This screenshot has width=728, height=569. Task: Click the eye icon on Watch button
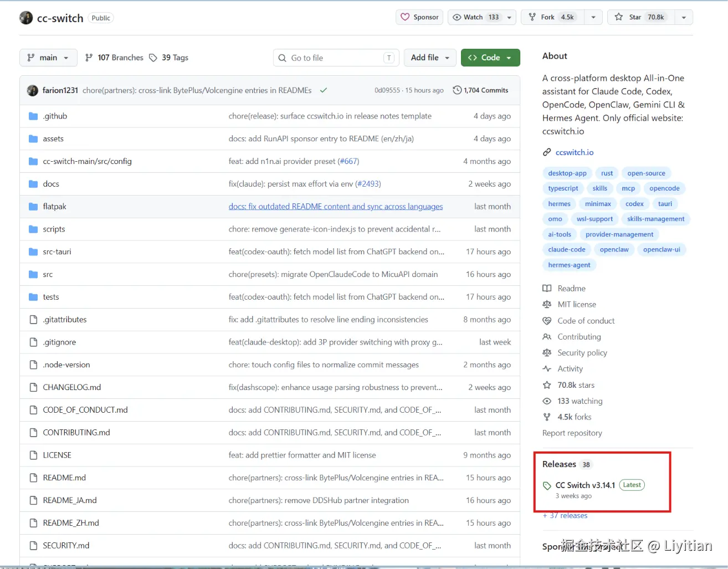click(457, 17)
